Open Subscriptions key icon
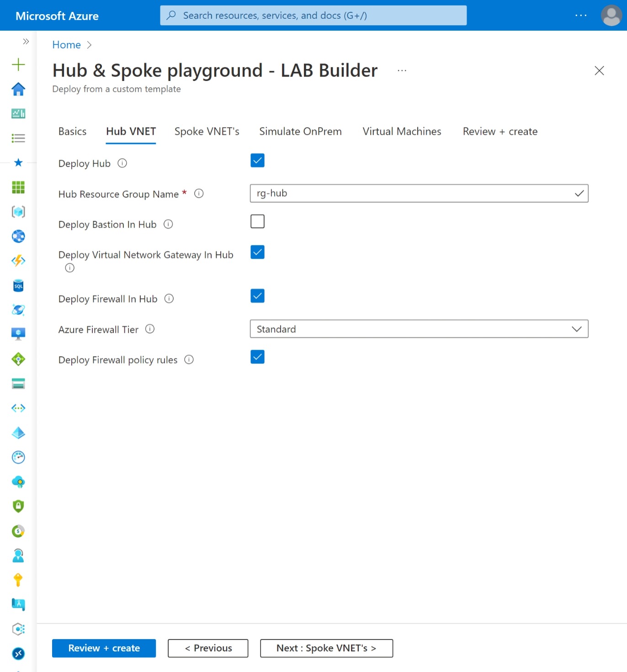Viewport: 627px width, 672px height. point(18,580)
